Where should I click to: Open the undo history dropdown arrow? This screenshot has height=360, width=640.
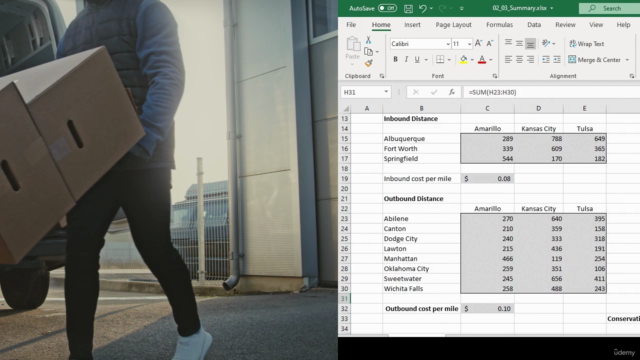click(x=431, y=9)
